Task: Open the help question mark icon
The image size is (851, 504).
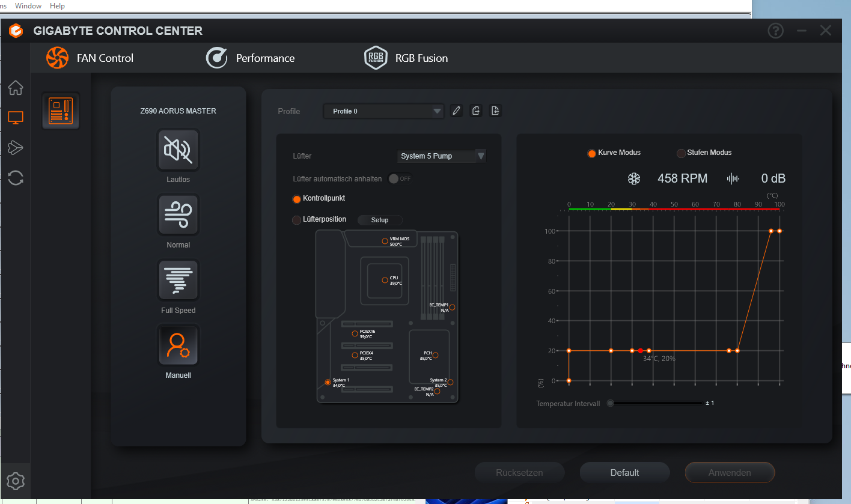Action: (776, 31)
